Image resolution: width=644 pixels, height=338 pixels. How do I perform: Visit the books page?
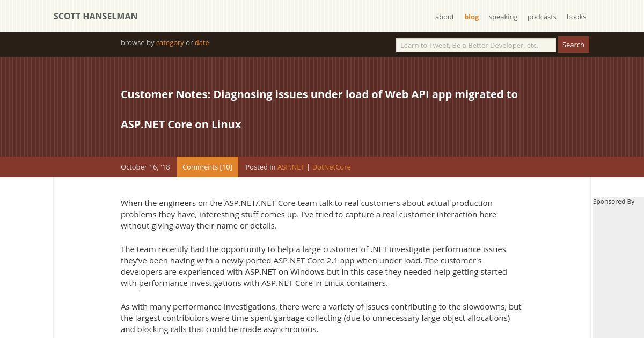pyautogui.click(x=576, y=17)
